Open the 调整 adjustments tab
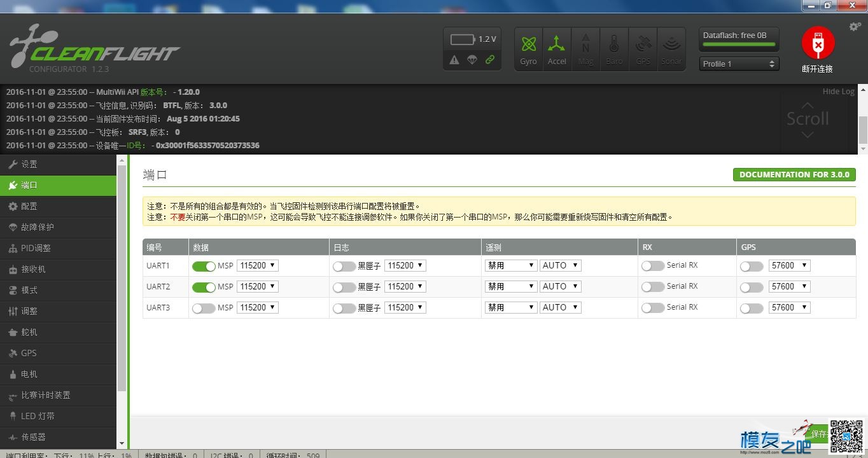This screenshot has height=458, width=868. [59, 311]
